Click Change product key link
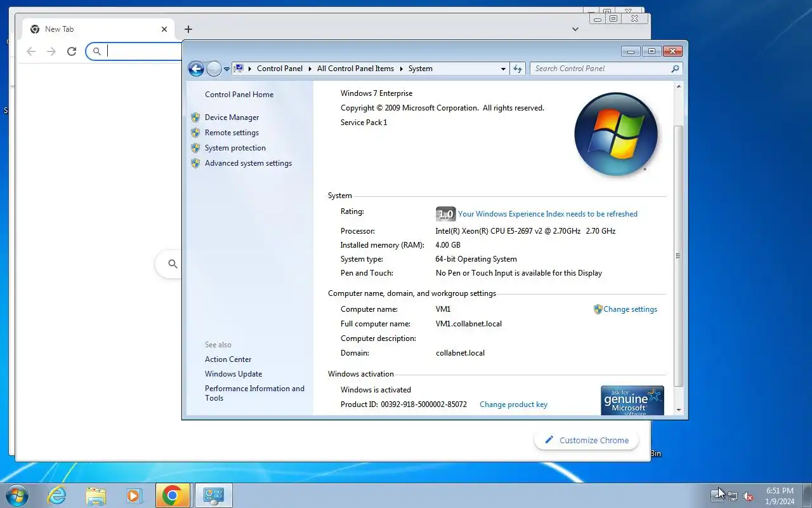The image size is (812, 508). (513, 404)
